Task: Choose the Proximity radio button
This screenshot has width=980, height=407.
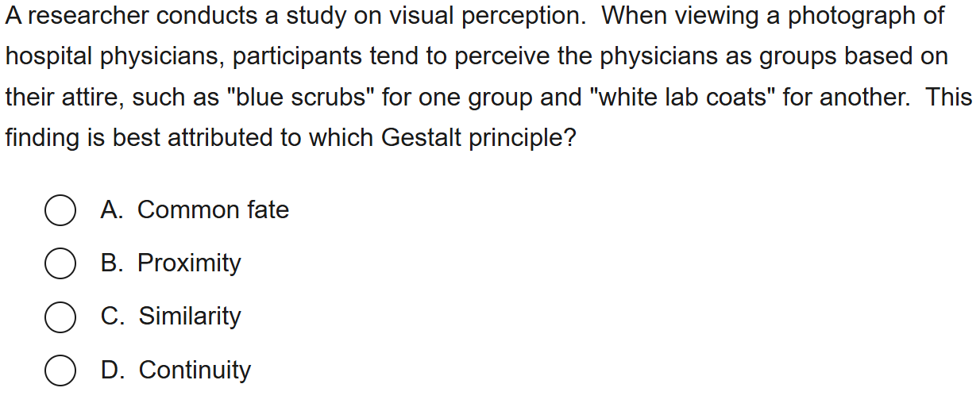Action: coord(60,264)
